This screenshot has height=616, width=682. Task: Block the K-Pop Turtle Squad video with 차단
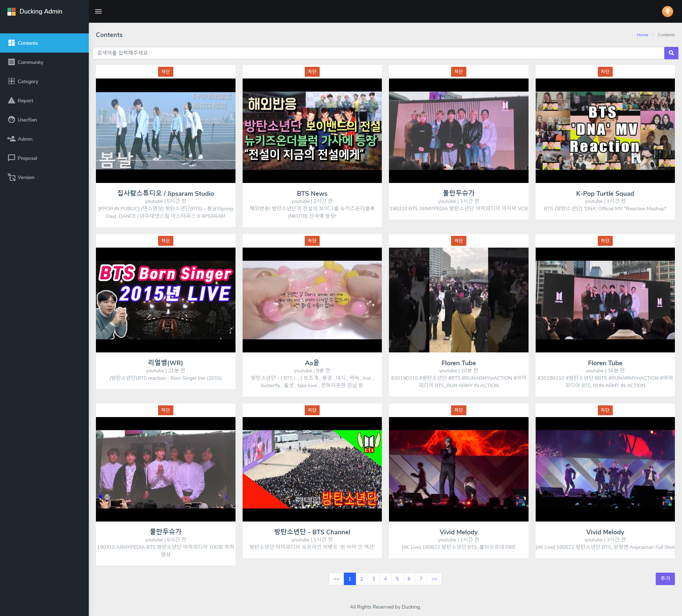pyautogui.click(x=605, y=72)
